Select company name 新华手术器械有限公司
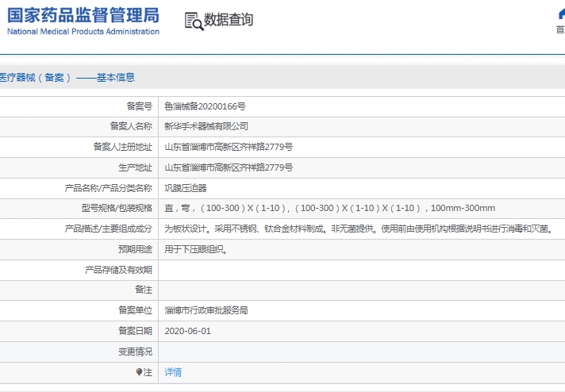 point(206,126)
